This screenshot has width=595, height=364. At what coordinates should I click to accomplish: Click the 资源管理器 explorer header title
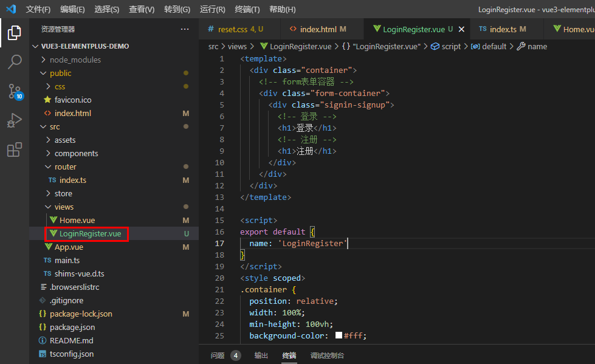[58, 29]
